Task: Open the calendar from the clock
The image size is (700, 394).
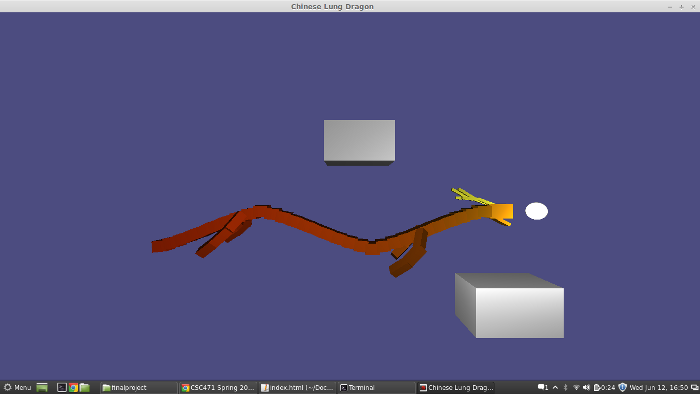Action: click(x=658, y=387)
